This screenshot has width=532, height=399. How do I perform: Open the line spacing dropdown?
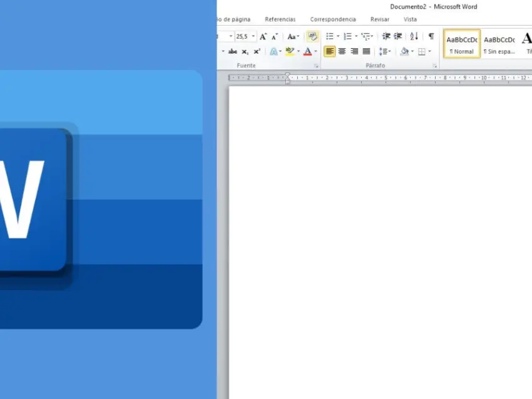click(x=385, y=52)
